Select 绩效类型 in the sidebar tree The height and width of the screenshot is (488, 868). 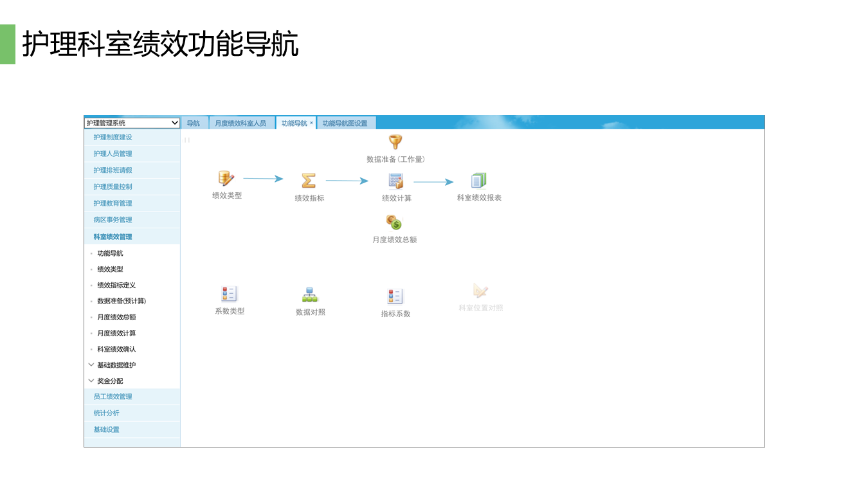point(110,269)
